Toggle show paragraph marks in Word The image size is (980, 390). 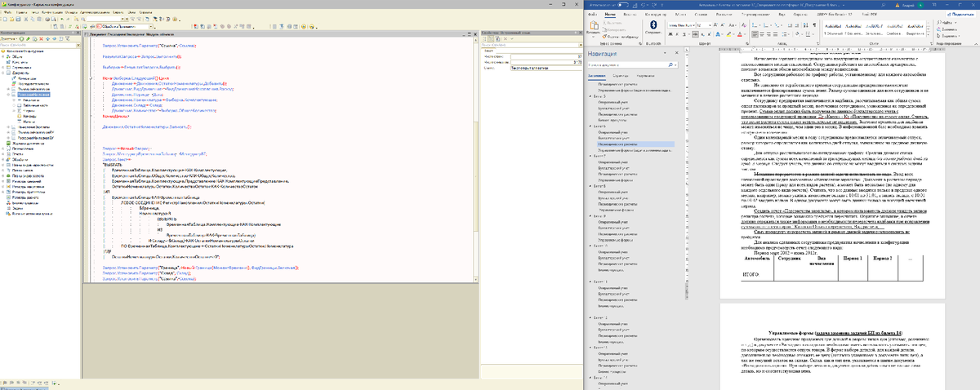tap(814, 25)
